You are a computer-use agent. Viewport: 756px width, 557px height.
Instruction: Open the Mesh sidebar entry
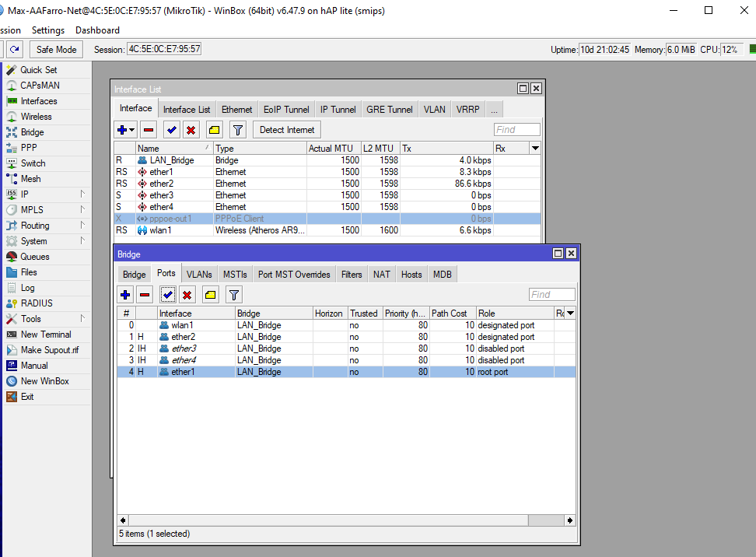click(30, 179)
